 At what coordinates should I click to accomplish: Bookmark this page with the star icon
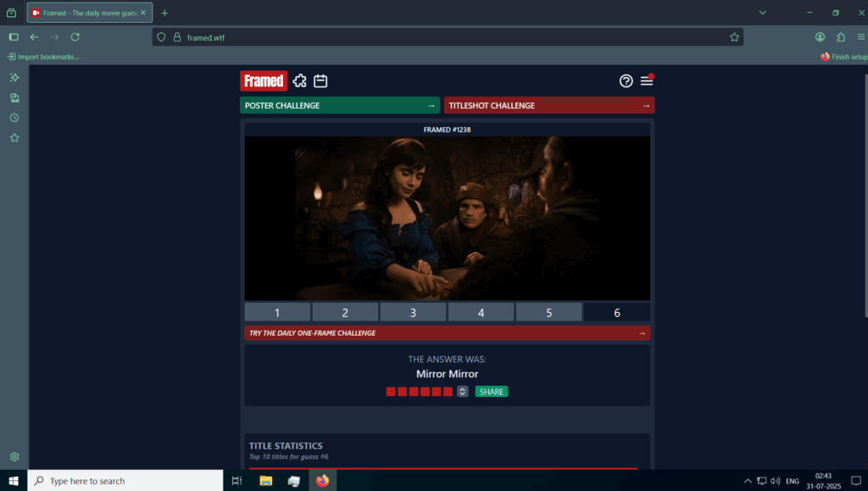tap(734, 37)
